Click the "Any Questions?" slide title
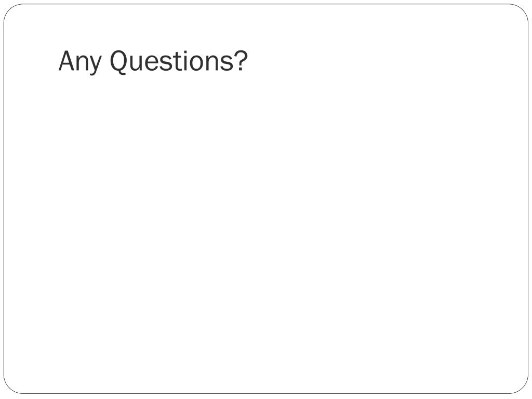The image size is (532, 399). click(153, 61)
